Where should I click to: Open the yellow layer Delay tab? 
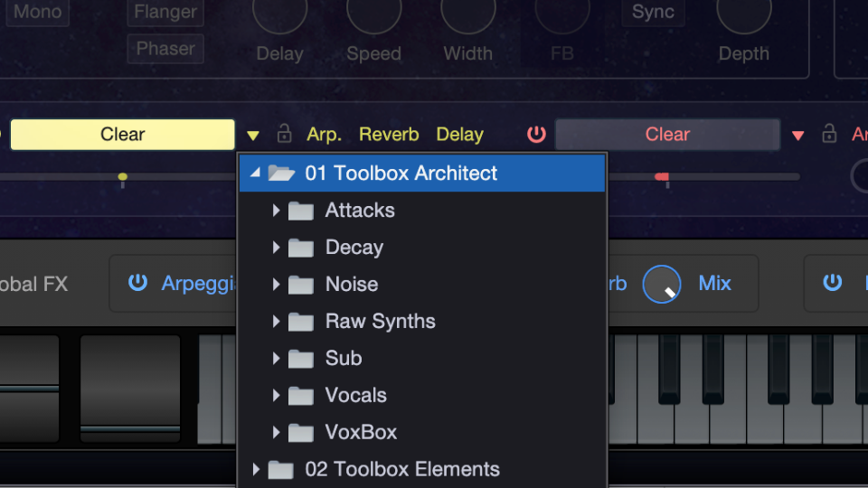(x=459, y=135)
